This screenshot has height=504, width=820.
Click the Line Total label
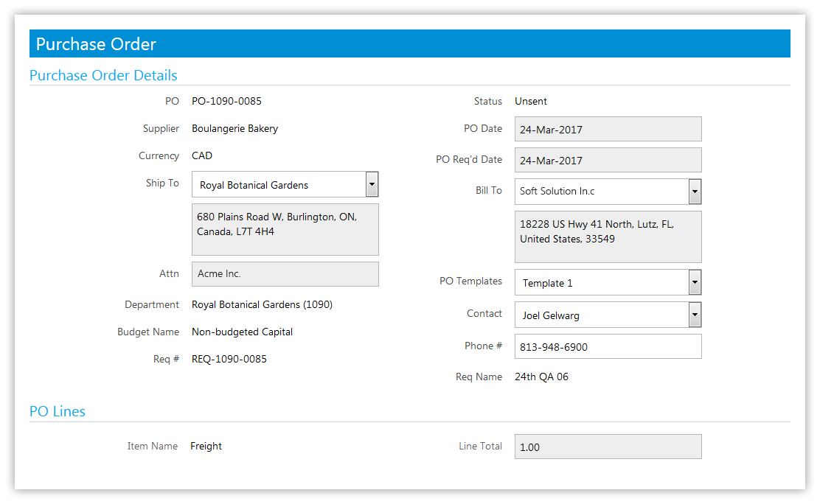point(480,446)
